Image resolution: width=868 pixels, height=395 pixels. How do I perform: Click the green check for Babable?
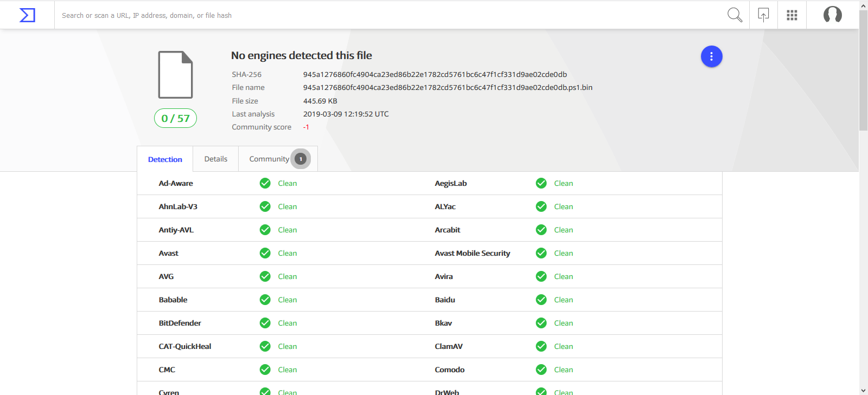pyautogui.click(x=265, y=300)
